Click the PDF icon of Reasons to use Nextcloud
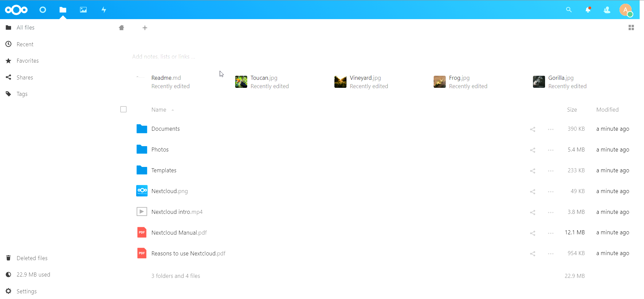644x299 pixels. tap(142, 253)
